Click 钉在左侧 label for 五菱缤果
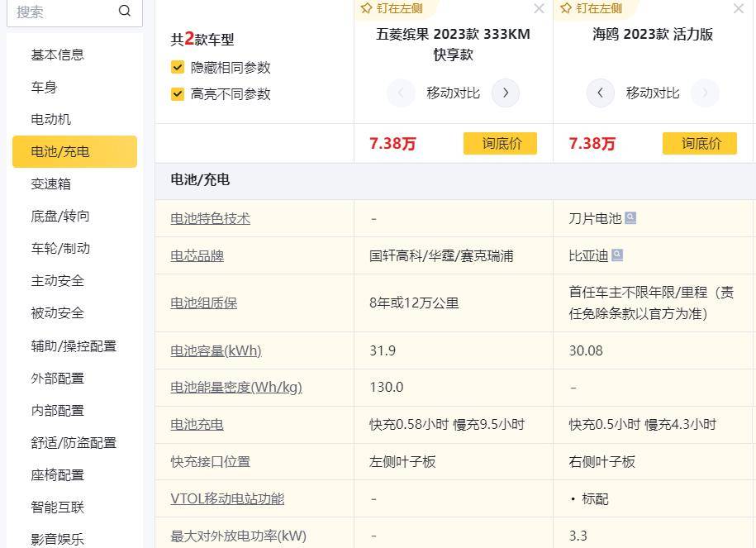 pos(400,8)
